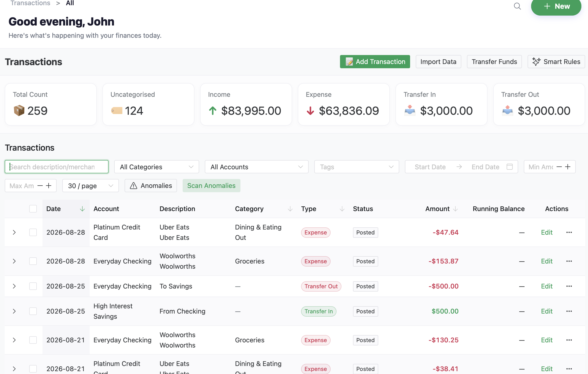Screen dimensions: 588x374
Task: Check the Uber Eats -$38.41 row checkbox
Action: pyautogui.click(x=33, y=369)
